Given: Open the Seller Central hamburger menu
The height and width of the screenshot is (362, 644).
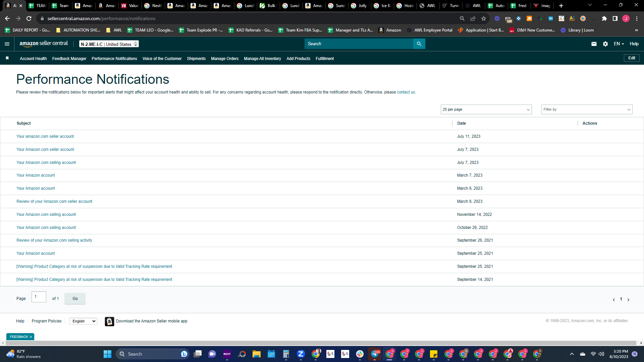Looking at the screenshot, I should 7,44.
